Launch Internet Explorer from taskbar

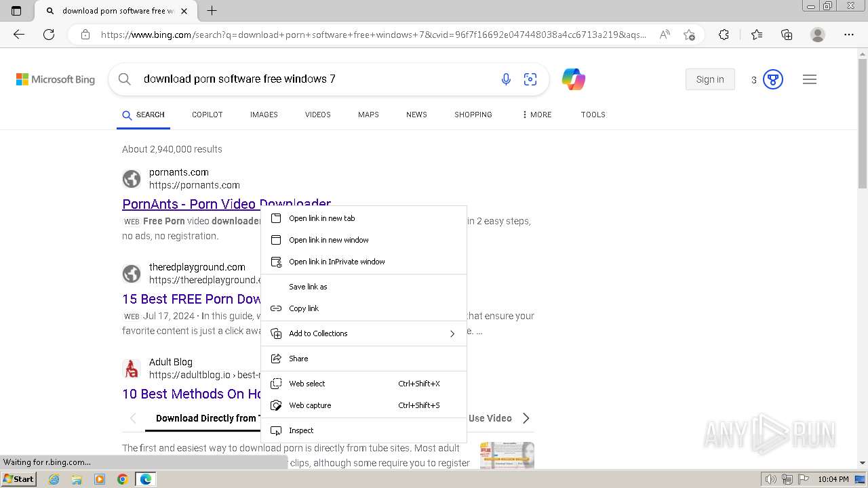(x=54, y=479)
